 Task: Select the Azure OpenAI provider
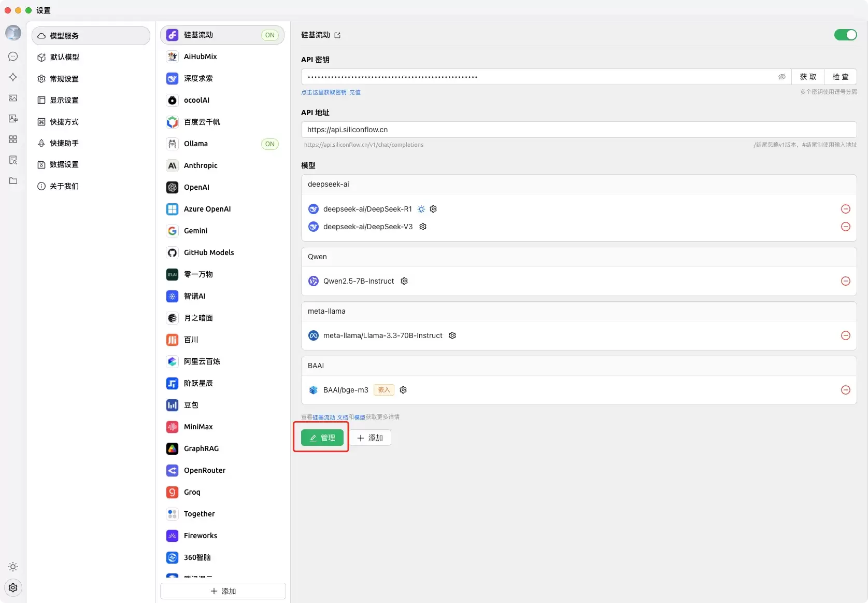222,209
